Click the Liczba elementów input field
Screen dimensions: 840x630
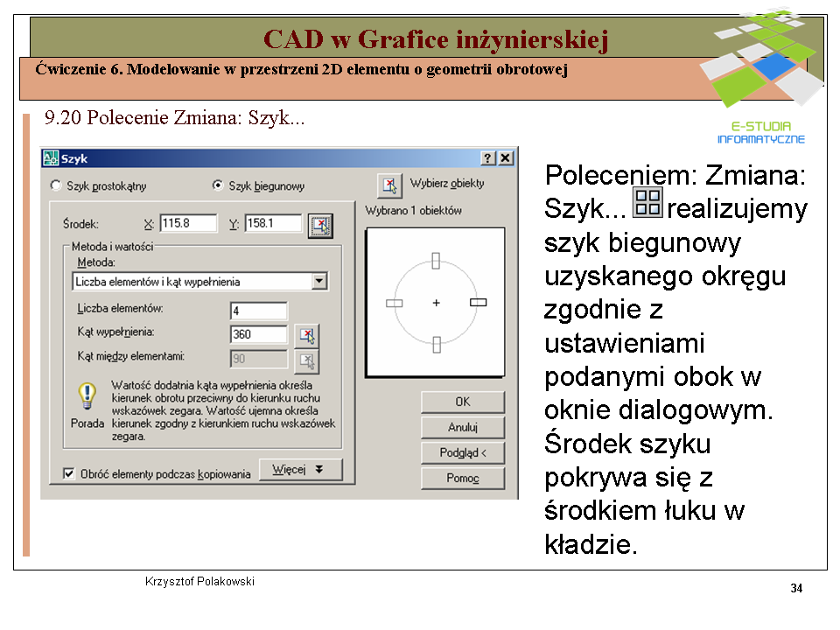pyautogui.click(x=258, y=311)
